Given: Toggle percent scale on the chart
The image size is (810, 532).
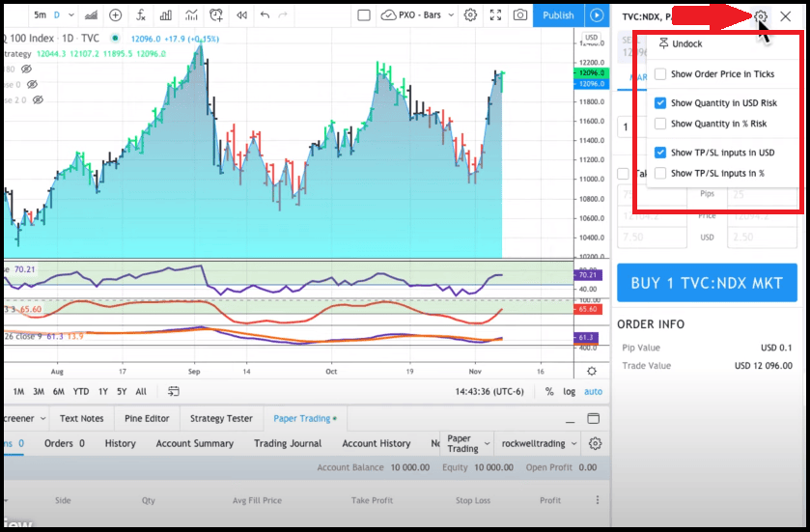Looking at the screenshot, I should coord(549,391).
